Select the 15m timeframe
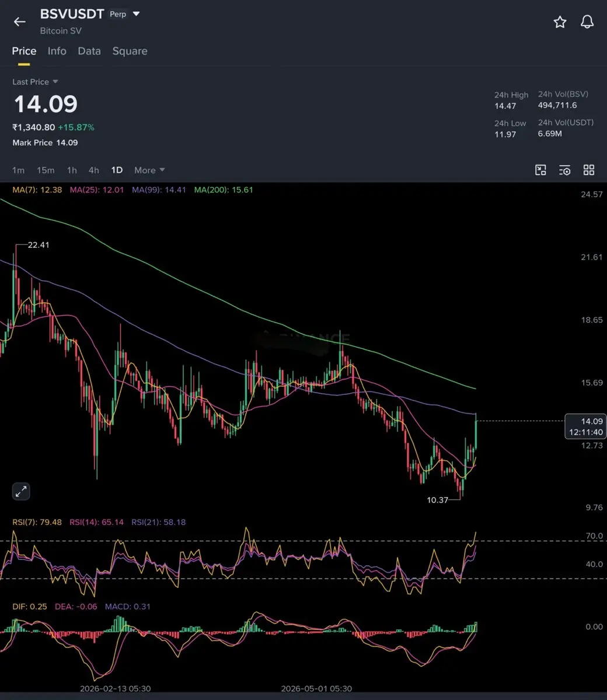This screenshot has width=607, height=700. coord(46,170)
